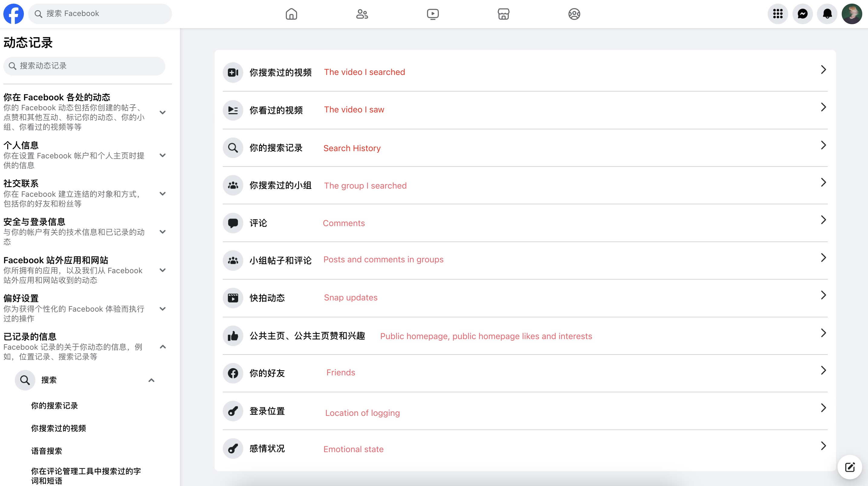Click your profile avatar at top right
This screenshot has width=868, height=486.
(x=853, y=14)
